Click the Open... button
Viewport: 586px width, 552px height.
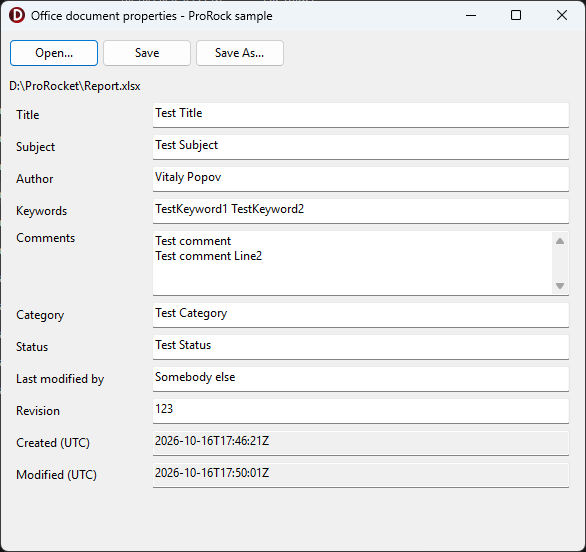[54, 53]
